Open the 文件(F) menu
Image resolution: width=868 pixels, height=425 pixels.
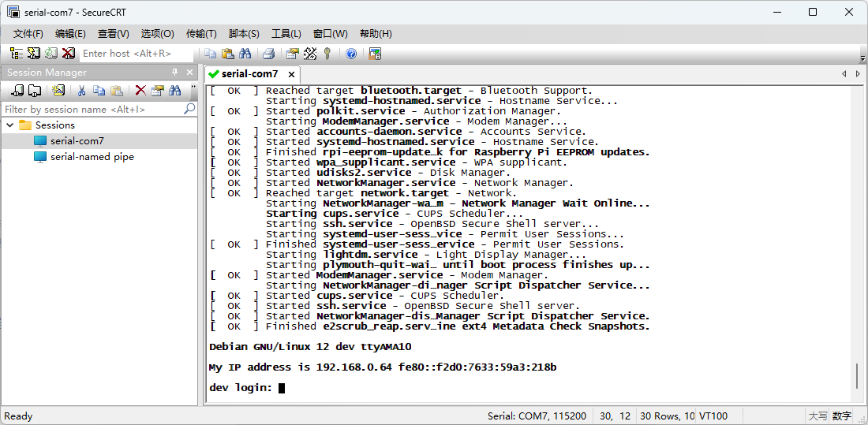click(x=28, y=34)
